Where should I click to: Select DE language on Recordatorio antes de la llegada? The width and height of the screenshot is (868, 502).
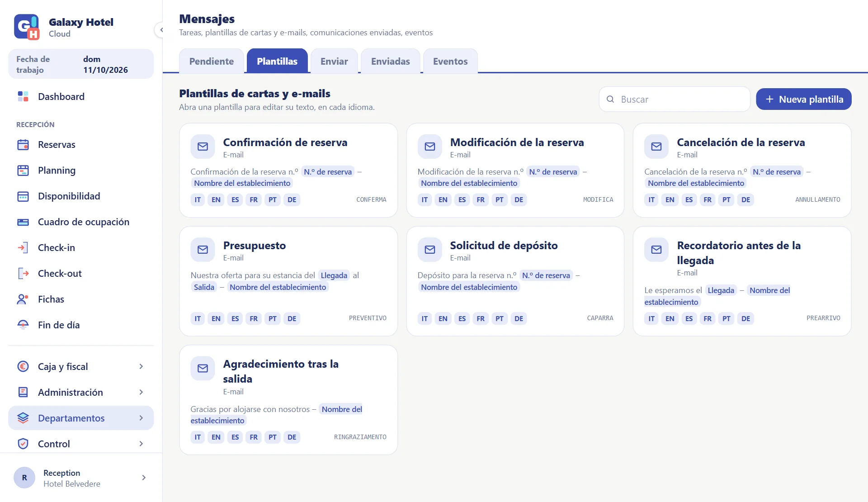coord(746,318)
